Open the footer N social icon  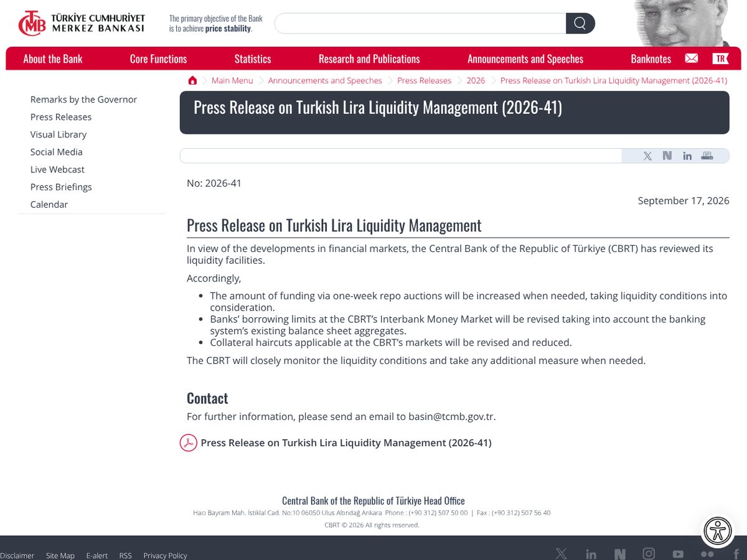point(619,554)
